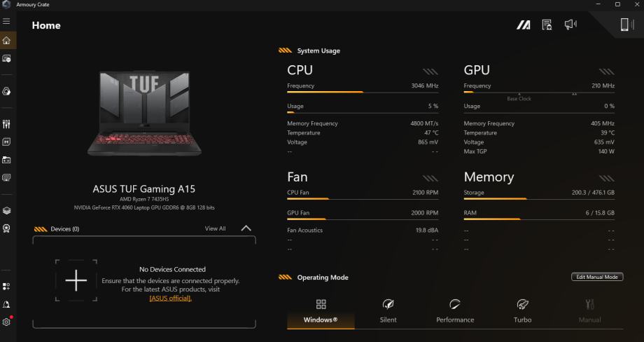644x342 pixels.
Task: Open Aura Sync from the sidebar
Action: [x=6, y=91]
